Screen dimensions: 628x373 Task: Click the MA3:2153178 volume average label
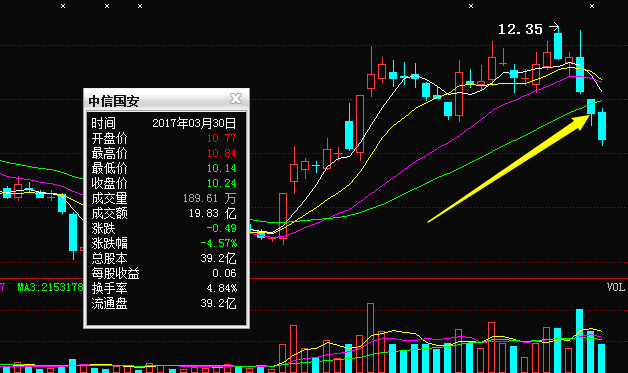point(50,287)
